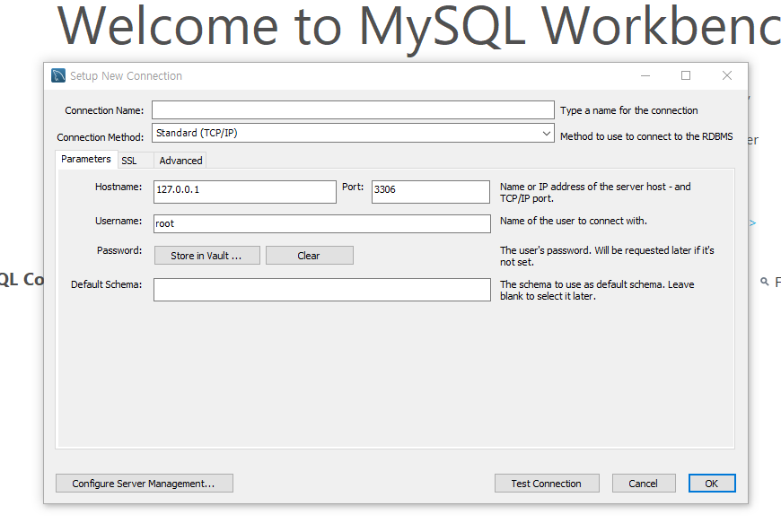Screen dimensions: 781x532
Task: Click the Test Connection button
Action: coord(547,484)
